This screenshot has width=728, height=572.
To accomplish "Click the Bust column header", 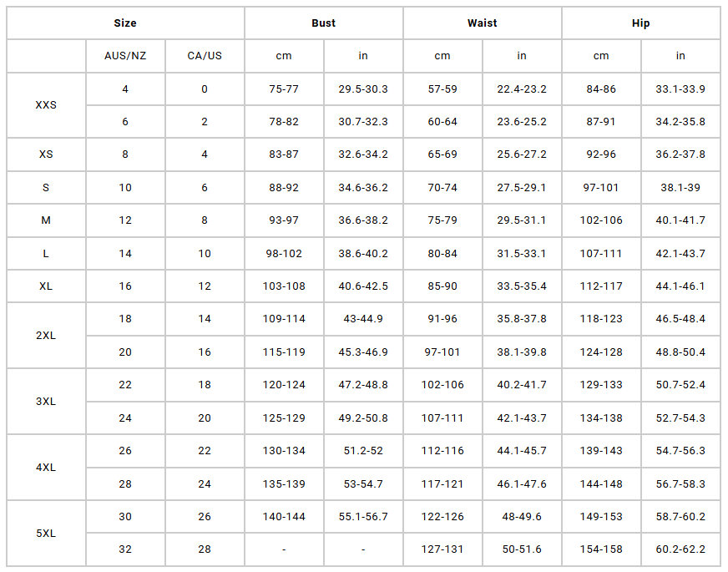I will point(324,23).
